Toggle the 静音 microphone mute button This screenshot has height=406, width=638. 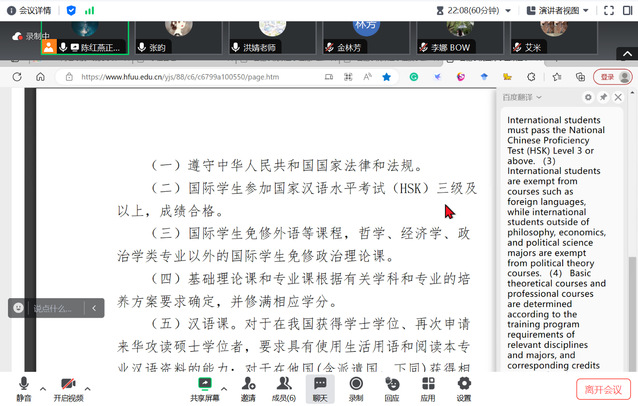click(x=23, y=383)
